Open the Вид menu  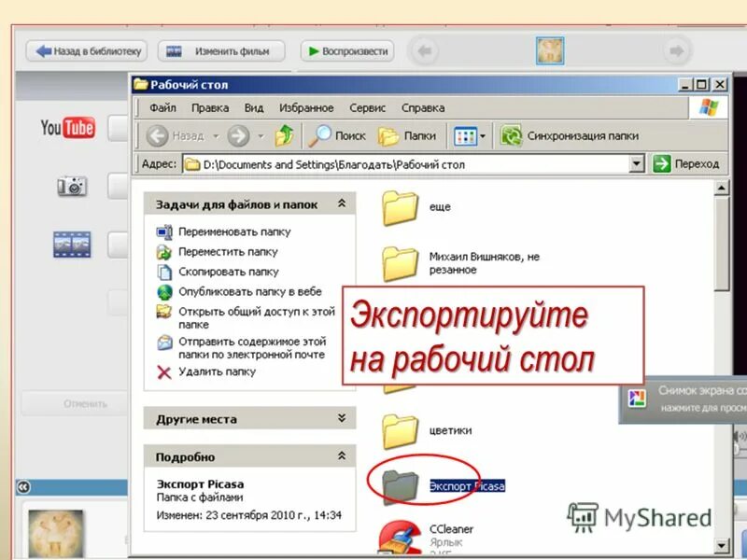254,108
